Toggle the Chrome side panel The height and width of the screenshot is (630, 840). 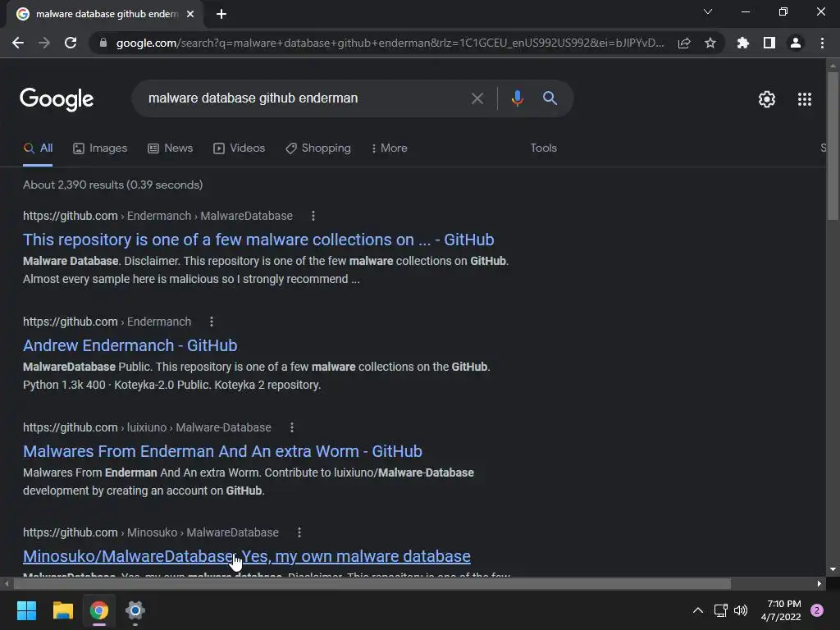coord(769,43)
